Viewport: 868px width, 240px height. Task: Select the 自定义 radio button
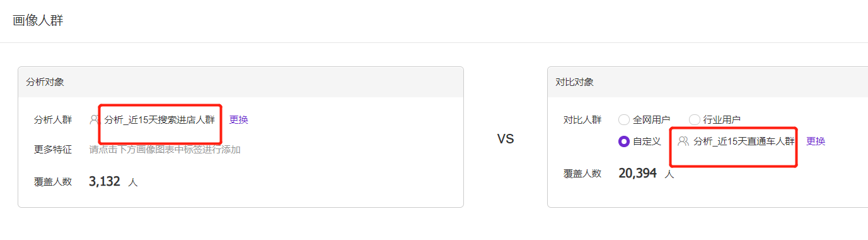click(x=624, y=141)
